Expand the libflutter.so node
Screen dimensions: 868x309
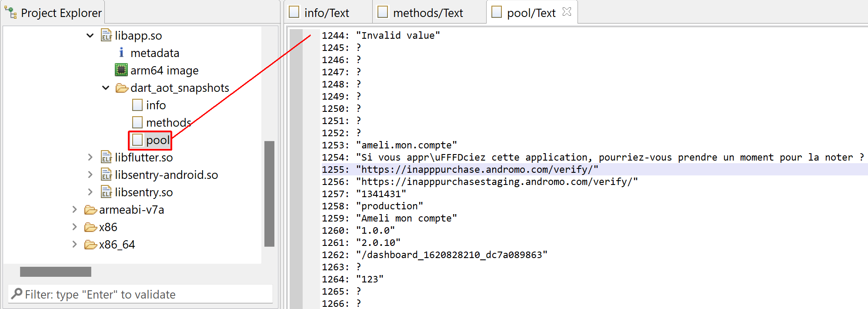(x=90, y=157)
